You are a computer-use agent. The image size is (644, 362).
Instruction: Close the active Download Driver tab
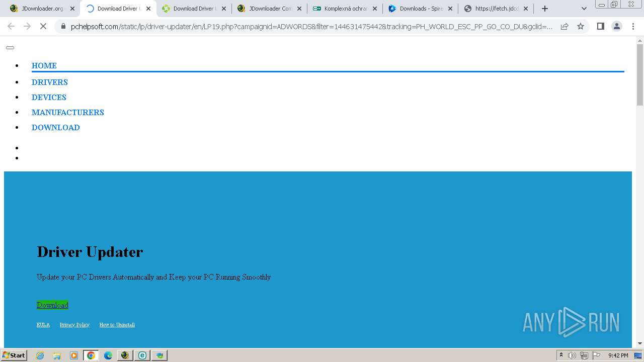tap(148, 9)
